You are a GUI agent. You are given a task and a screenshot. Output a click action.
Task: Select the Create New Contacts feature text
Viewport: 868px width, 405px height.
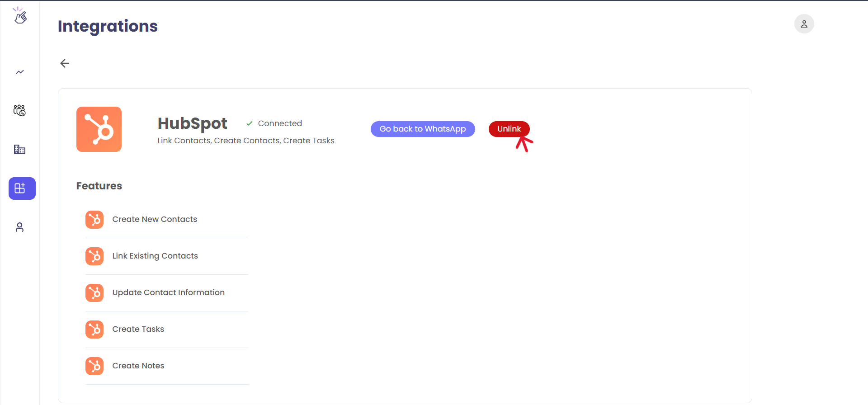pyautogui.click(x=155, y=219)
